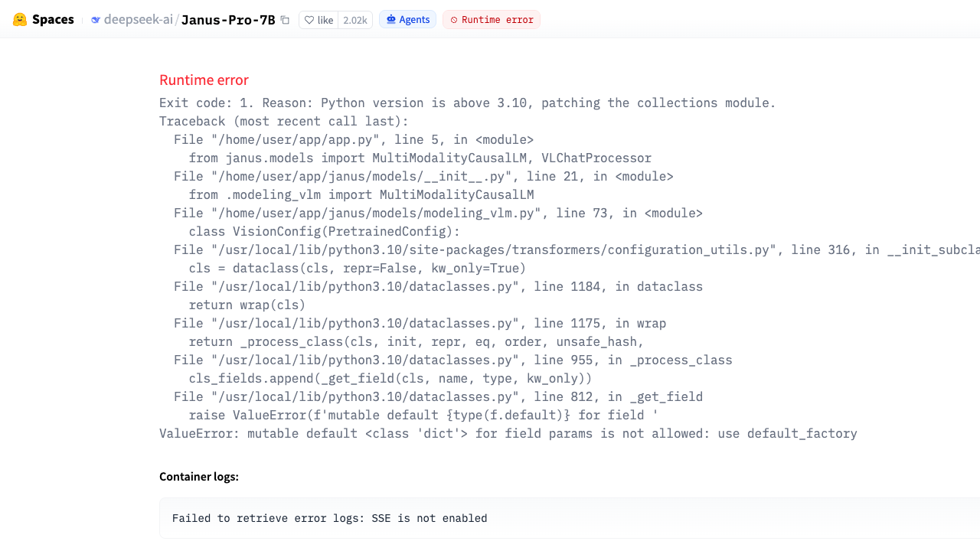This screenshot has height=551, width=980.
Task: Select the 'return wrap(cls)' code line
Action: pos(247,305)
